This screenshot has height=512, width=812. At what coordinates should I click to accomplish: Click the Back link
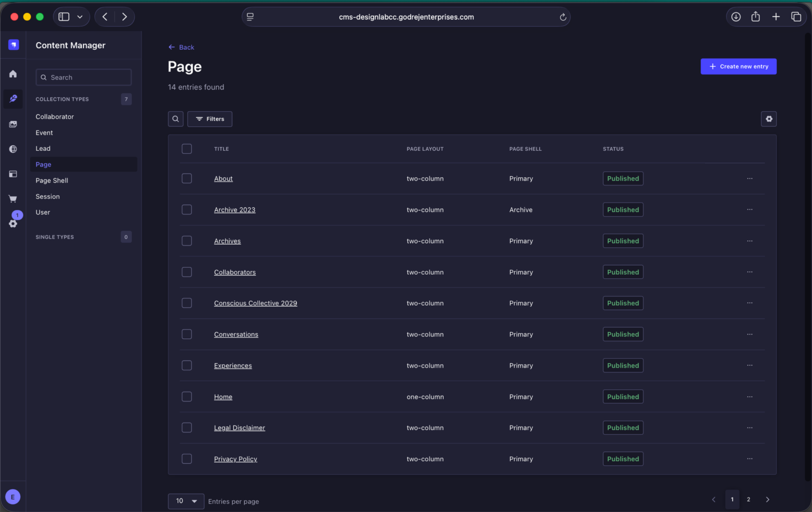point(181,47)
